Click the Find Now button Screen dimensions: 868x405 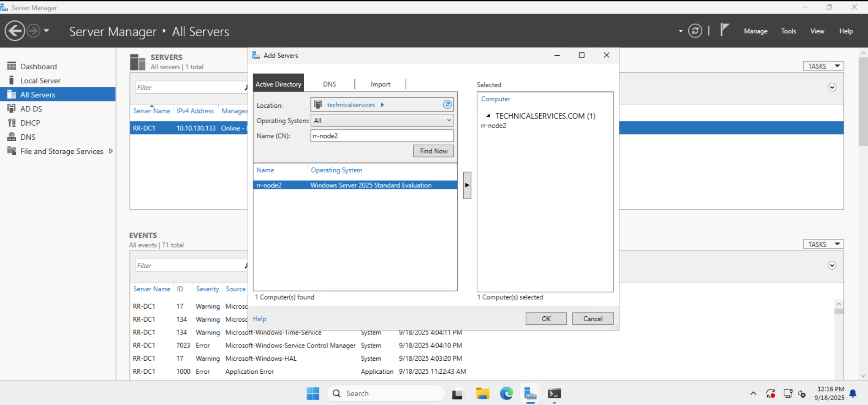click(x=433, y=151)
